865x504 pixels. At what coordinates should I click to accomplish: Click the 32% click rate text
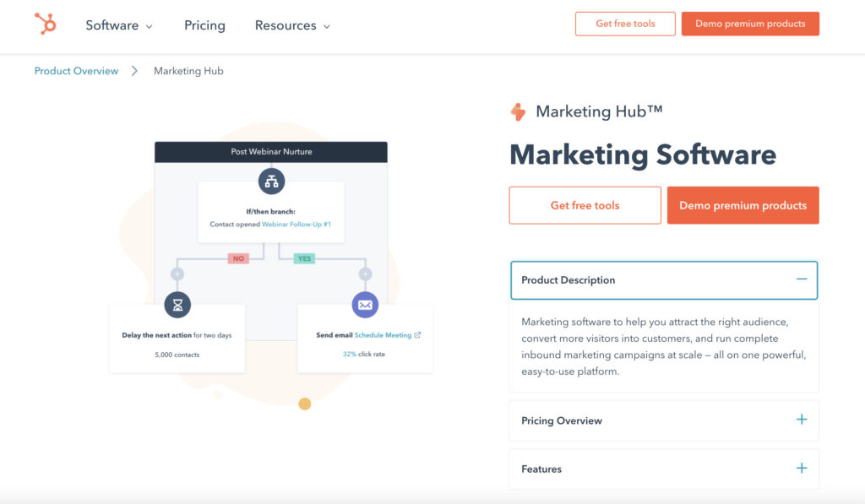pos(364,354)
